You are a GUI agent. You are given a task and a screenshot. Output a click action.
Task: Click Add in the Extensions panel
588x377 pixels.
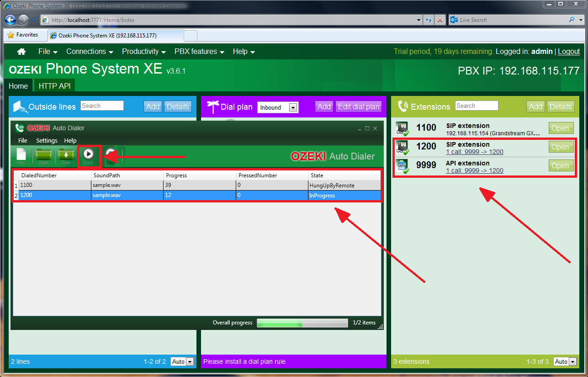tap(536, 106)
